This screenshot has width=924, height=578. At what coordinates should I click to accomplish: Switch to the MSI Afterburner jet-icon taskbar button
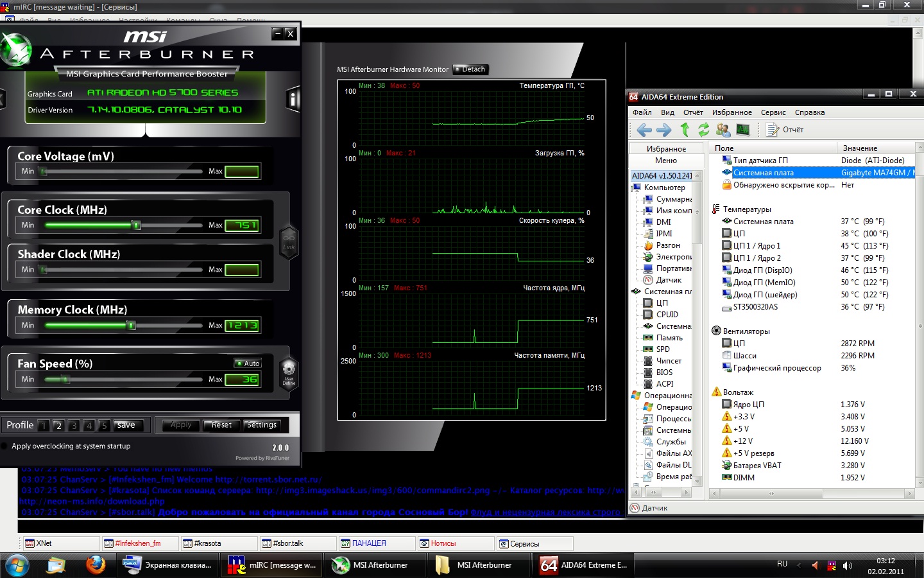click(x=376, y=565)
